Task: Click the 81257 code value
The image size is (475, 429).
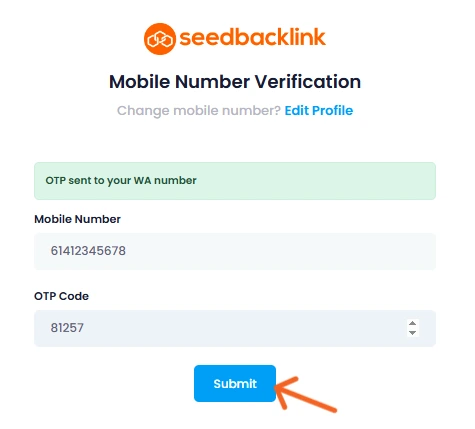Action: (67, 328)
